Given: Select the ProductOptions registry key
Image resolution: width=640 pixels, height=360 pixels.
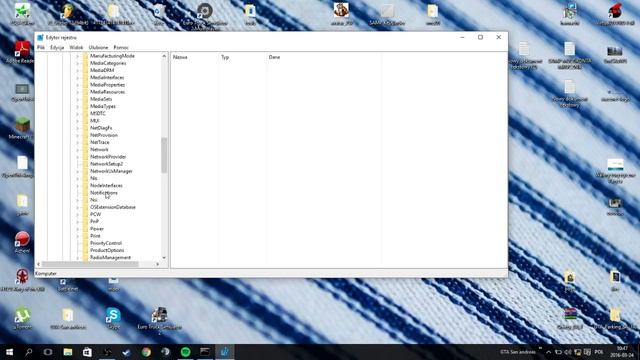Looking at the screenshot, I should pyautogui.click(x=107, y=250).
